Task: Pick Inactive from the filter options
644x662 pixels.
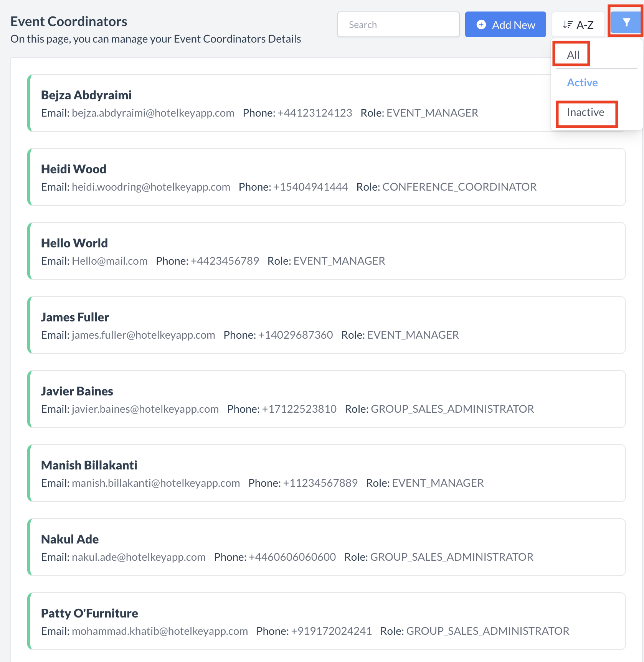Action: (x=585, y=112)
